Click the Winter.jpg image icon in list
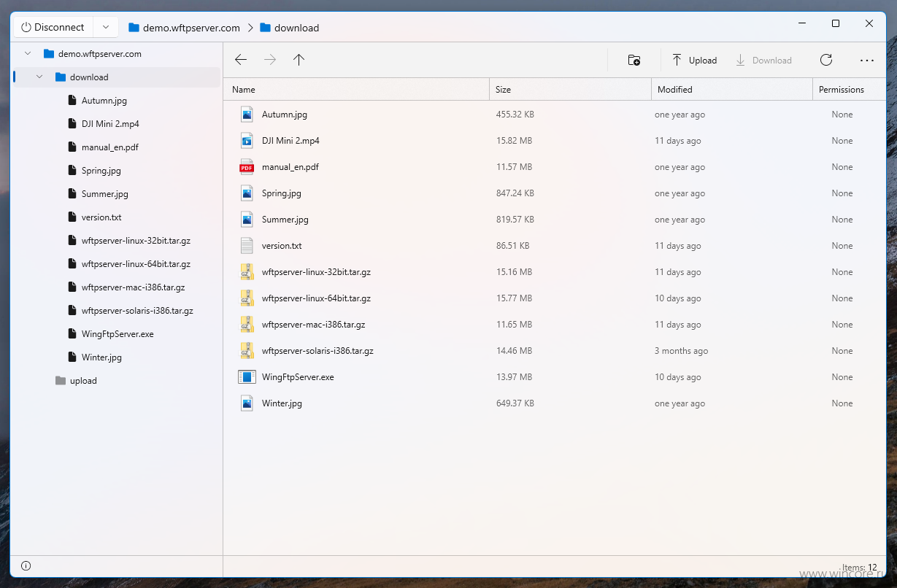The height and width of the screenshot is (588, 897). pyautogui.click(x=247, y=403)
